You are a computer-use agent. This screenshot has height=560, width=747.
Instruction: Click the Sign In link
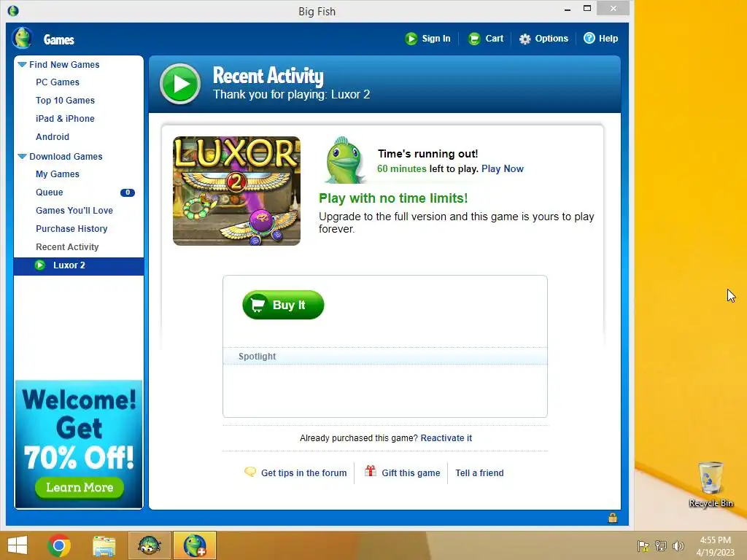436,39
